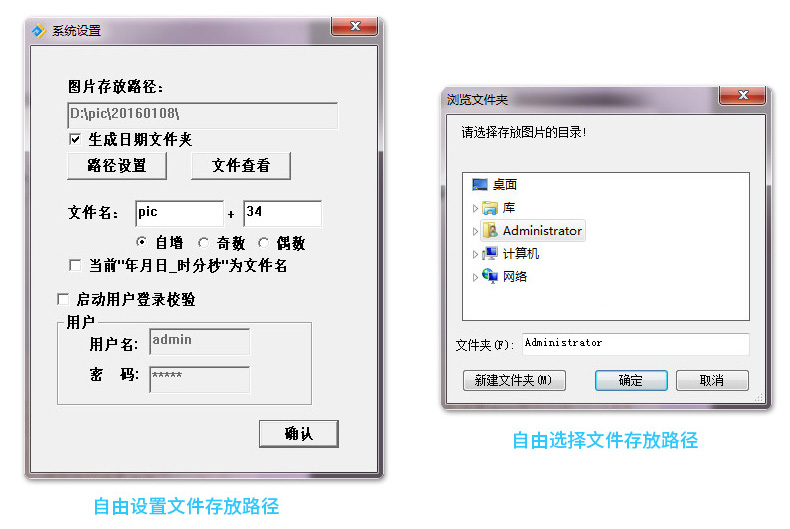The height and width of the screenshot is (529, 790).
Task: Select the 偶数 radio button
Action: click(263, 243)
